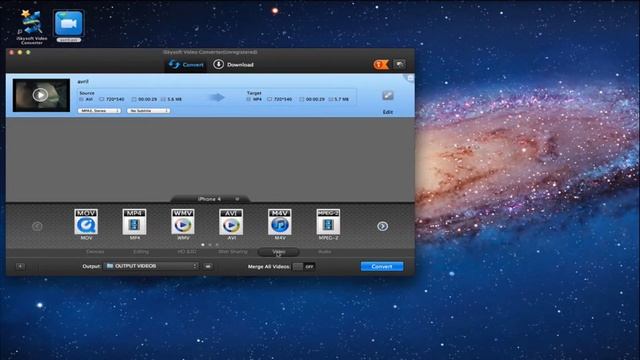Viewport: 640px width, 360px height.
Task: Select the blue camera file on the desktop
Action: [69, 26]
